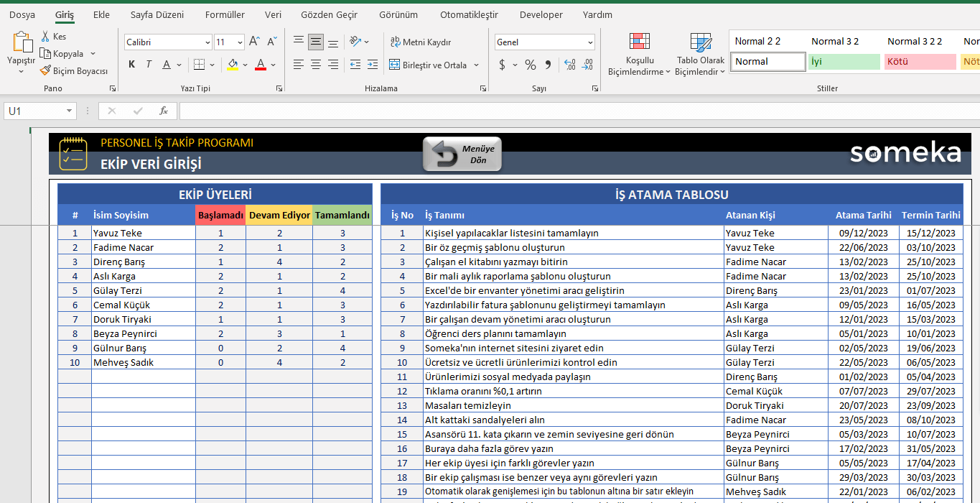Click the increase font size icon
The image size is (980, 503).
click(255, 42)
